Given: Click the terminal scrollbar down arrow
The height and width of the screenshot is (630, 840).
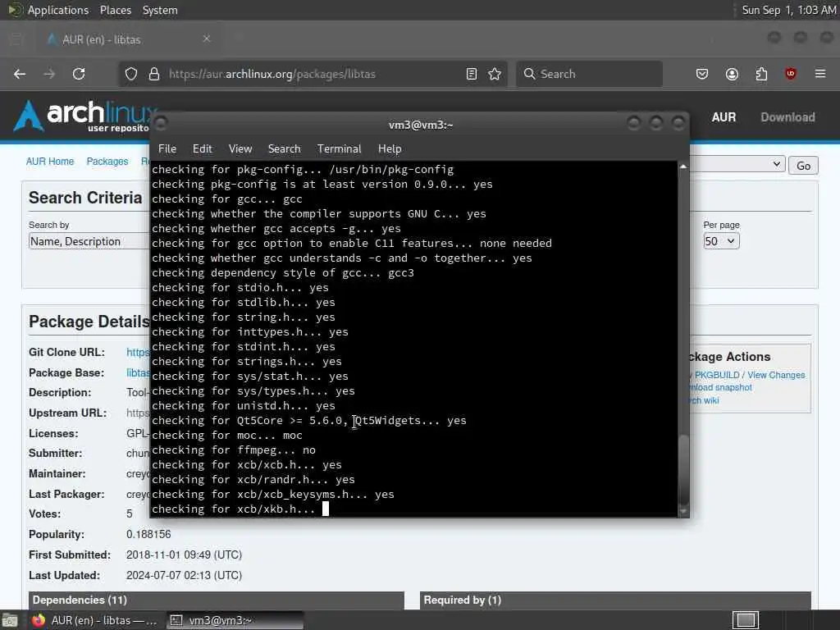Looking at the screenshot, I should (x=683, y=512).
